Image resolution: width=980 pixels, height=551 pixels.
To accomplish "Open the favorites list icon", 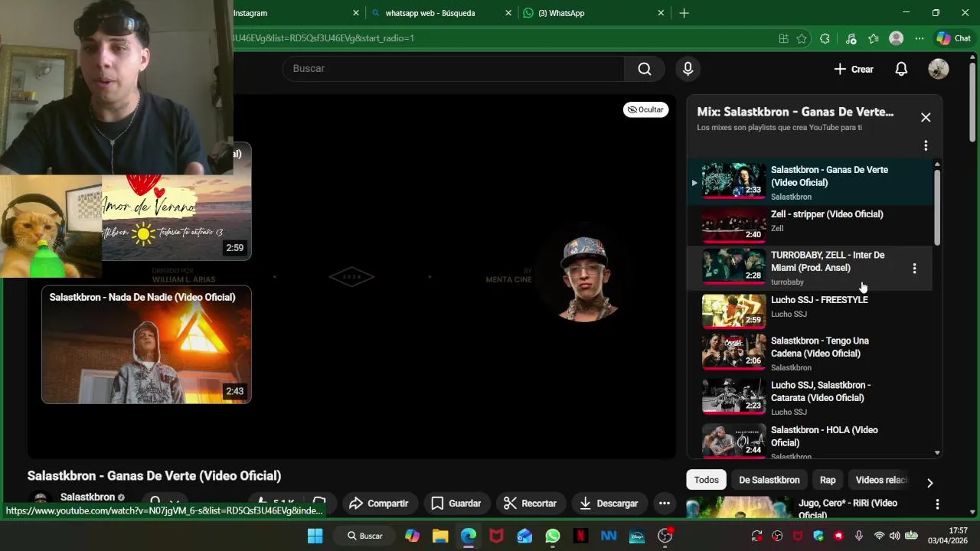I will point(874,38).
